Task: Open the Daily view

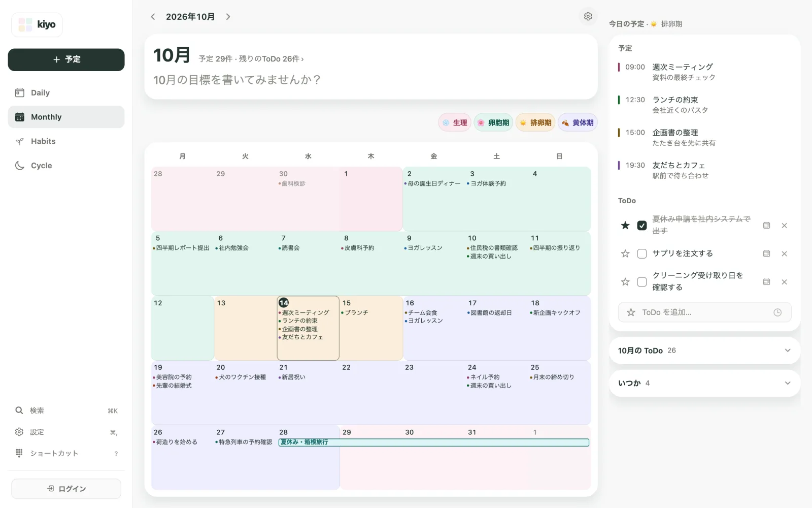Action: click(x=66, y=92)
